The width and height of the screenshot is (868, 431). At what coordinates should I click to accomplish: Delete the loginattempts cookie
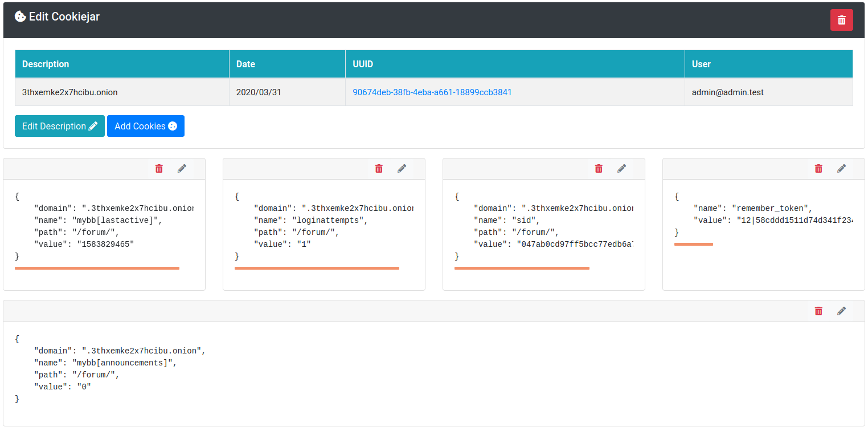[379, 169]
